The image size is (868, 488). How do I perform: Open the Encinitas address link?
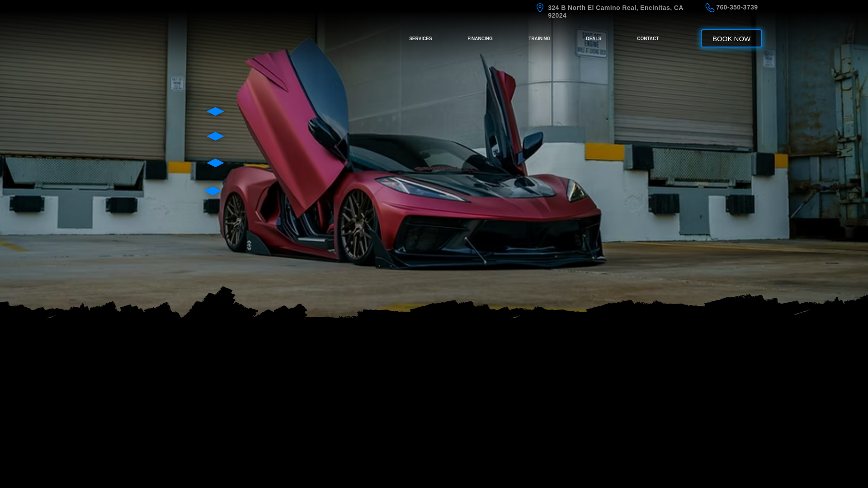click(x=616, y=11)
